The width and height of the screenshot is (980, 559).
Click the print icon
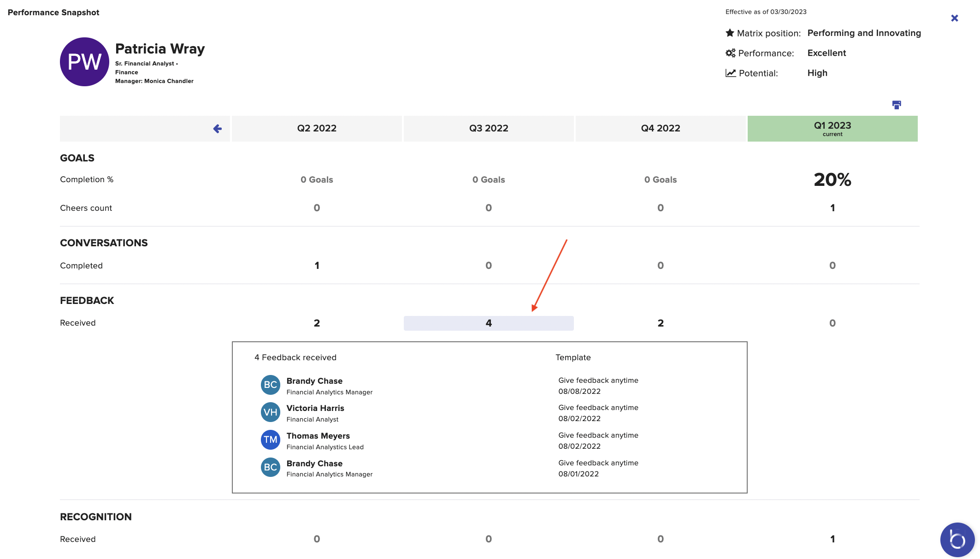(x=896, y=105)
